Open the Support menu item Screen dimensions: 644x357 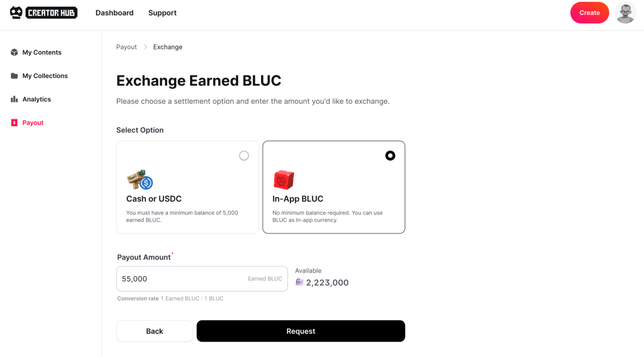point(162,13)
